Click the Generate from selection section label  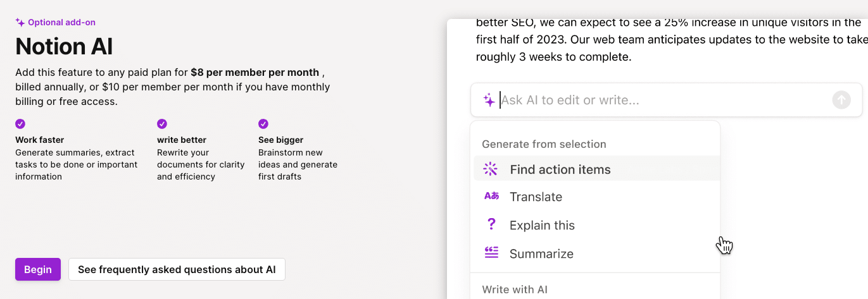coord(544,144)
